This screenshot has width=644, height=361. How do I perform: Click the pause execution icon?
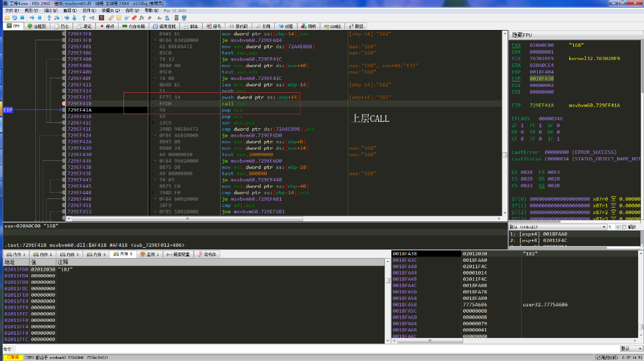point(40,18)
